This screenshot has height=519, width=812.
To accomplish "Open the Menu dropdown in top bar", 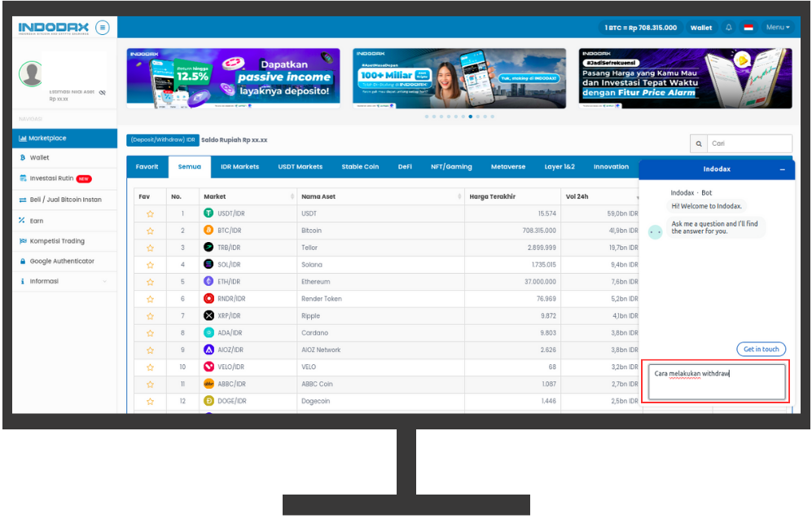I will [x=777, y=28].
